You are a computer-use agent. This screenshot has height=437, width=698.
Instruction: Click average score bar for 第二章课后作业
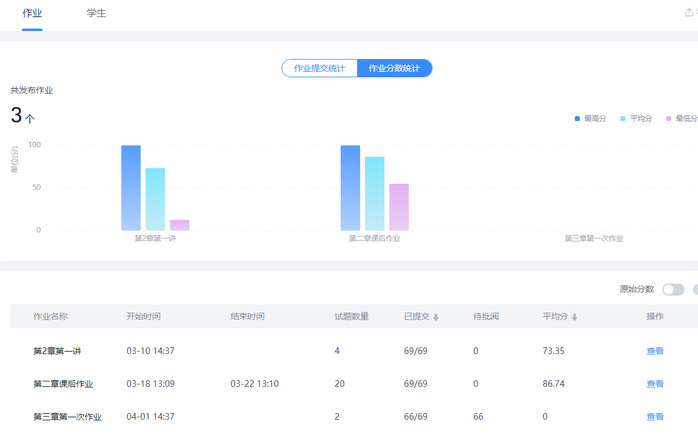(375, 193)
